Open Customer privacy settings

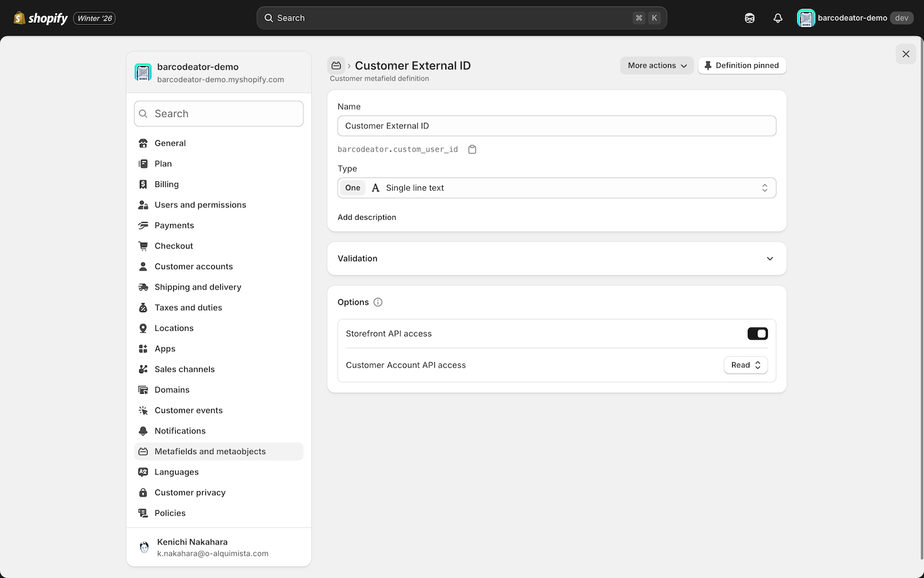click(x=190, y=492)
